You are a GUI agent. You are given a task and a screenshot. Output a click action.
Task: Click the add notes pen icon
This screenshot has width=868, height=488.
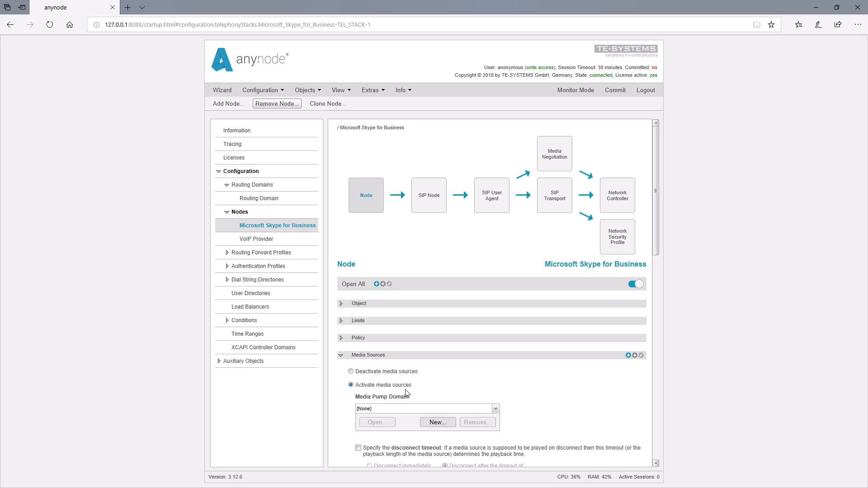coord(818,25)
